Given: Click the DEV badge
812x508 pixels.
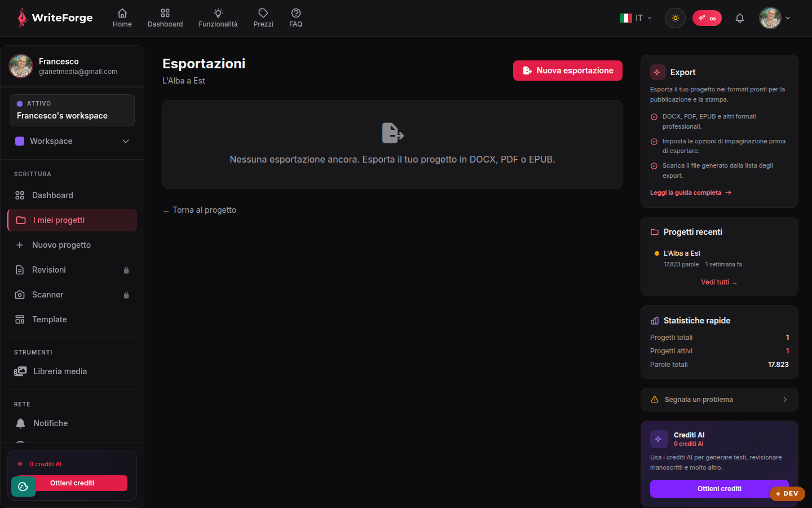Looking at the screenshot, I should click(787, 493).
